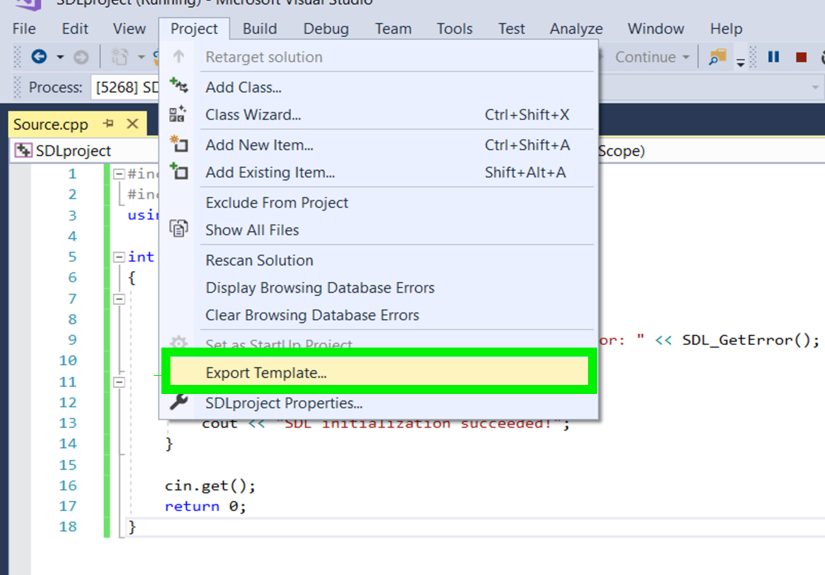Screen dimensions: 825x575
Task: Select Exclude From Project
Action: click(x=378, y=203)
